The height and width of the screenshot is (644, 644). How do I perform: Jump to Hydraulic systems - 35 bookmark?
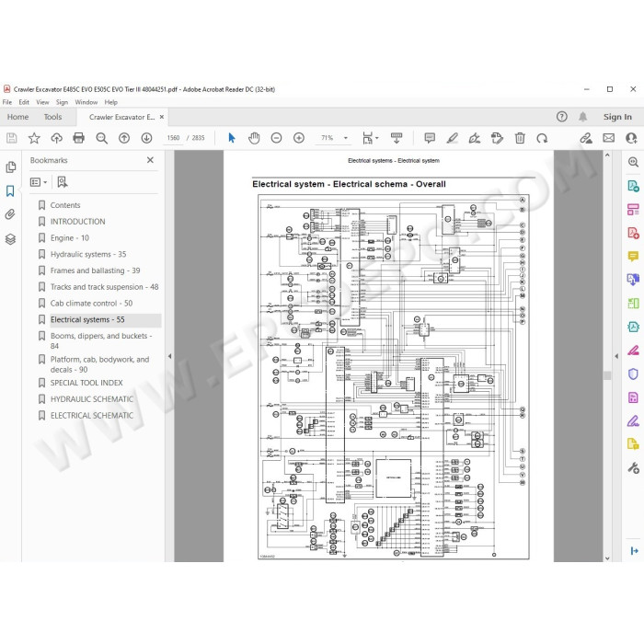(88, 254)
